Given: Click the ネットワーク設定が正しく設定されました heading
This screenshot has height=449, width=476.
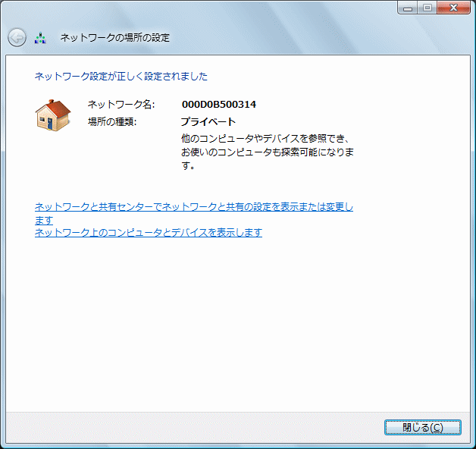Looking at the screenshot, I should pyautogui.click(x=121, y=77).
